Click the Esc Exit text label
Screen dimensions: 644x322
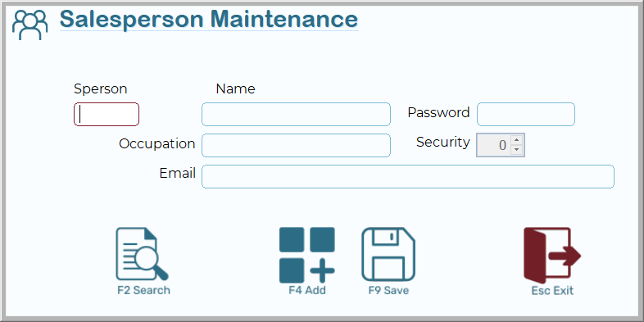click(x=552, y=291)
